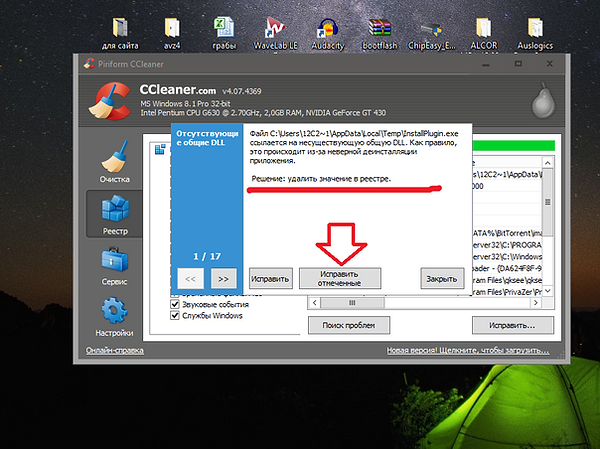The height and width of the screenshot is (449, 600).
Task: Click the registry cleaner icon above the checklist
Action: (x=160, y=149)
